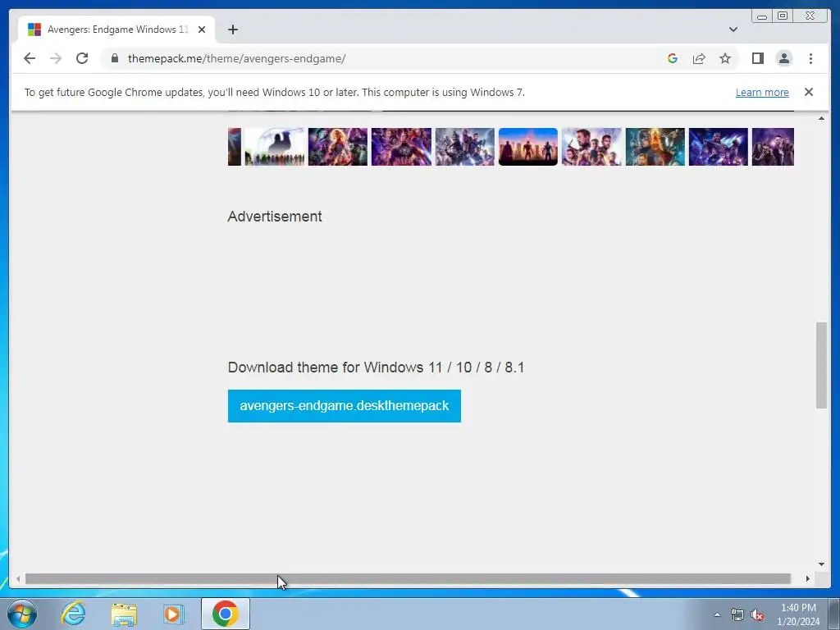Expand the tab search dropdown
The image size is (840, 630).
point(733,30)
